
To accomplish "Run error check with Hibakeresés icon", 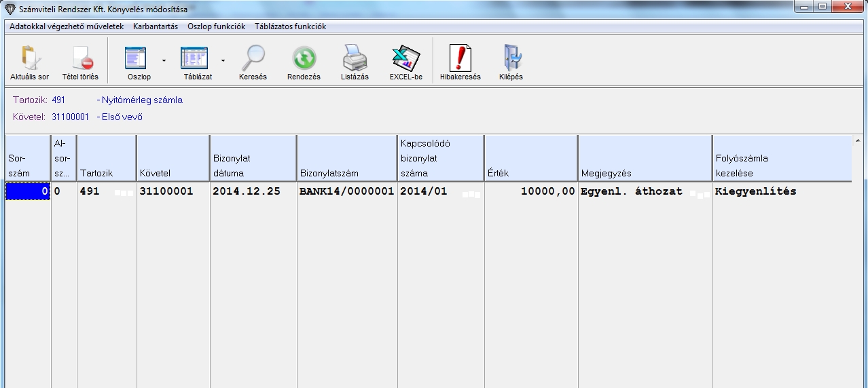I will point(460,60).
